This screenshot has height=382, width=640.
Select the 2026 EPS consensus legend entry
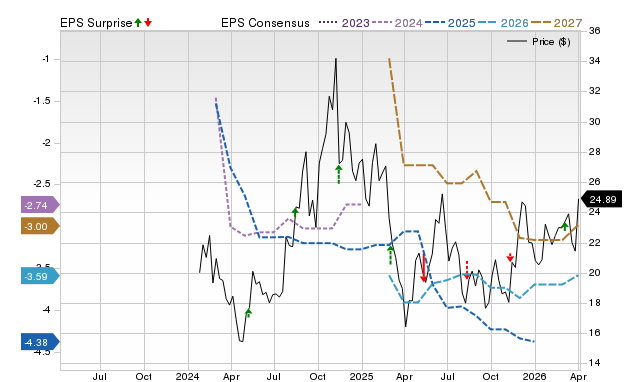point(503,23)
